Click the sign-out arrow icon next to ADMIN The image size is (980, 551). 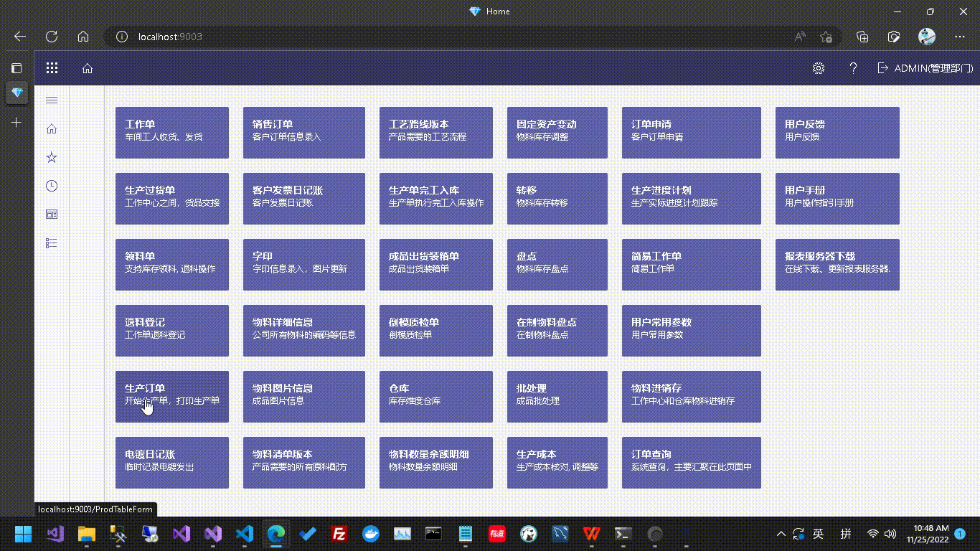click(x=883, y=68)
